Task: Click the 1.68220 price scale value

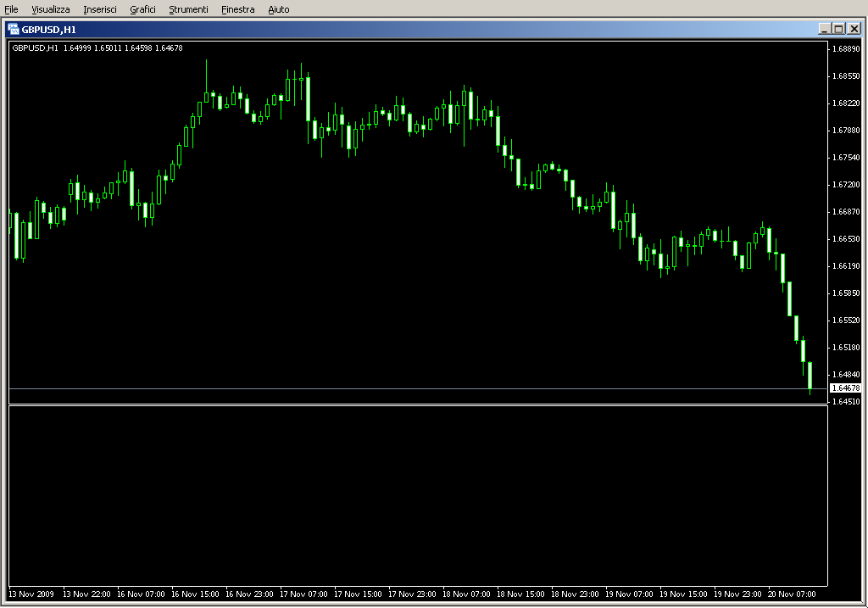Action: (x=847, y=103)
